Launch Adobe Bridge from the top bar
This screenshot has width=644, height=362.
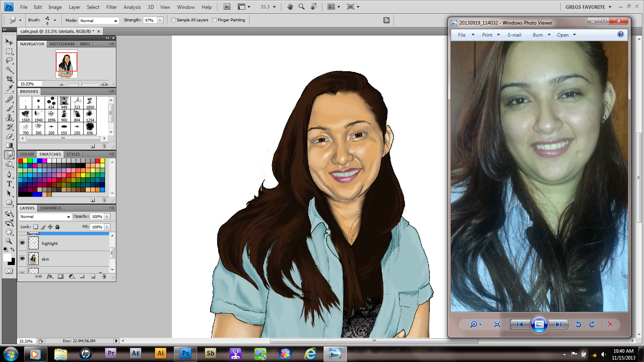tap(227, 7)
